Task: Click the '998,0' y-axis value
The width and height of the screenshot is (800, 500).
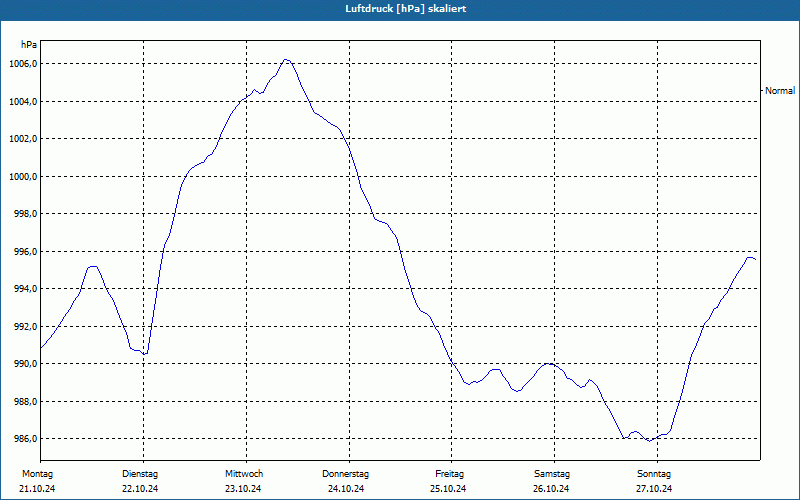Action: click(x=25, y=214)
